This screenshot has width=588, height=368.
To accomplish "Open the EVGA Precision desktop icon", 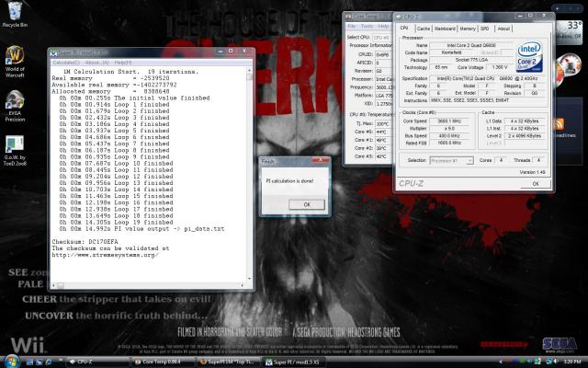I will [x=15, y=106].
